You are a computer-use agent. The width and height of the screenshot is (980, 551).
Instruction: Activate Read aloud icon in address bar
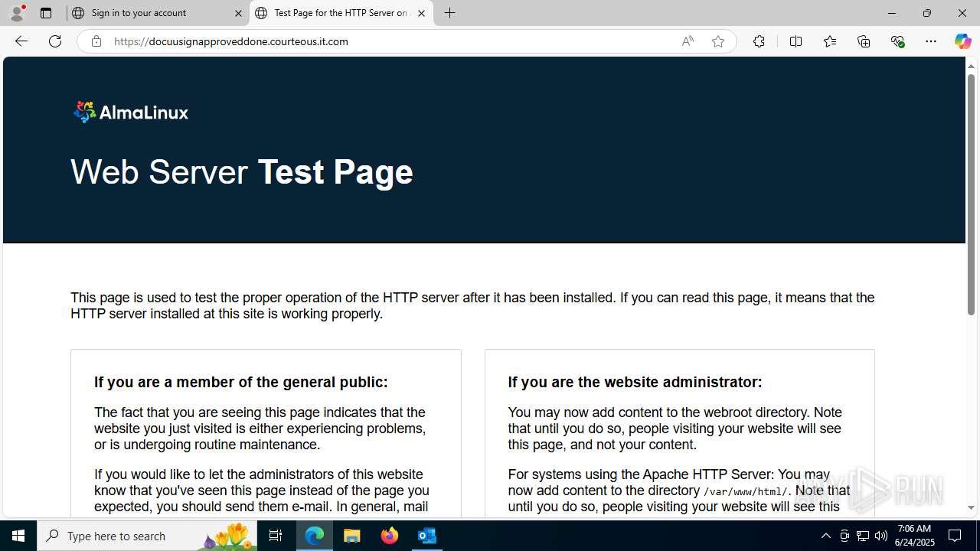688,41
